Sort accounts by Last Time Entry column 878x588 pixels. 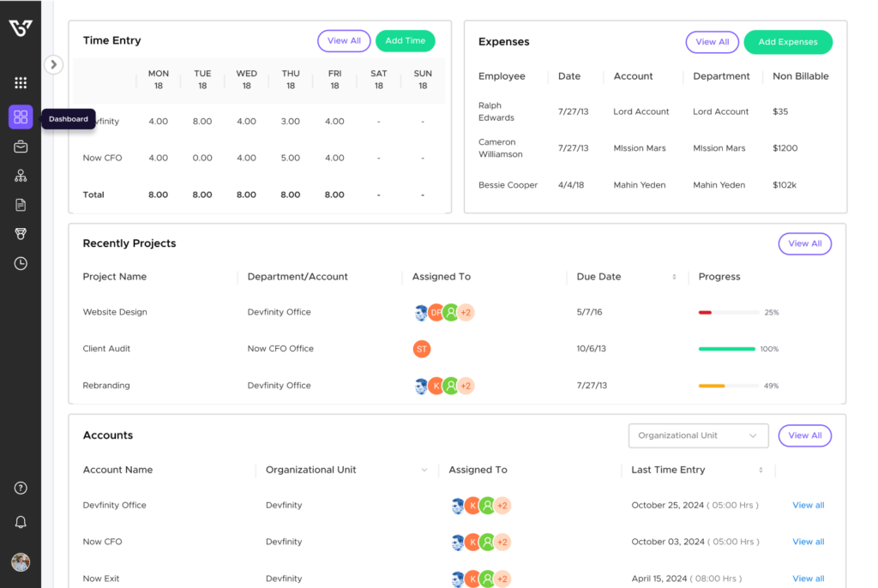761,470
